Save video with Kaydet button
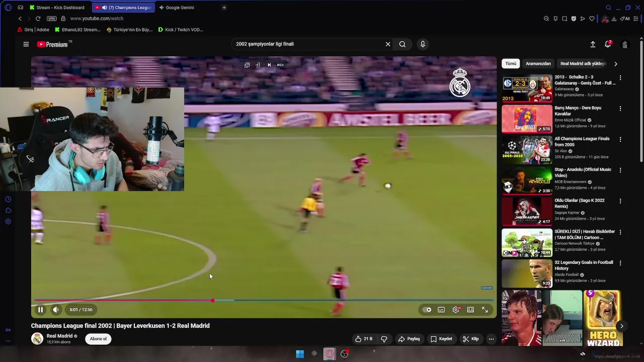 tap(441, 339)
